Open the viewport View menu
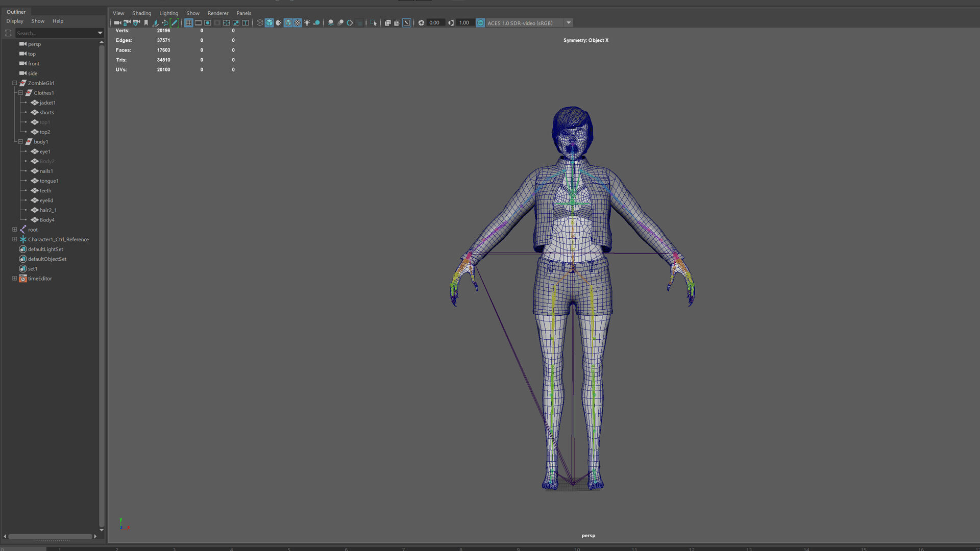Viewport: 980px width, 551px height. click(x=118, y=13)
